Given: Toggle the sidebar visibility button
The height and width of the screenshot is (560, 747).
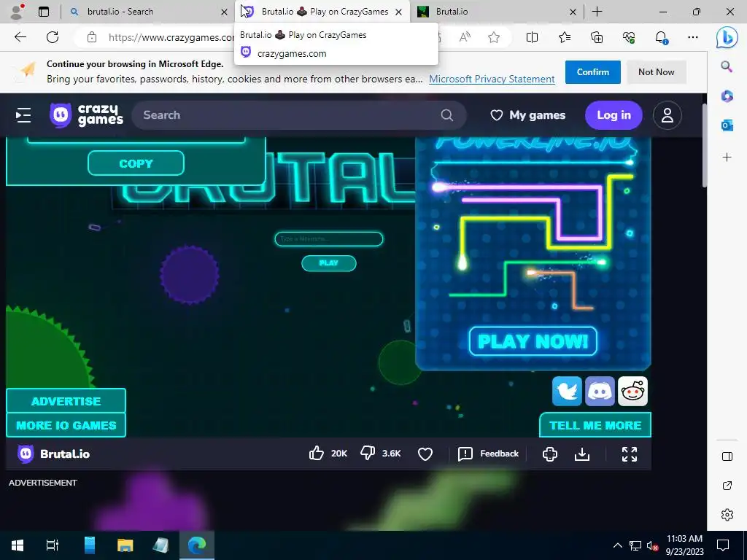Looking at the screenshot, I should 727,456.
